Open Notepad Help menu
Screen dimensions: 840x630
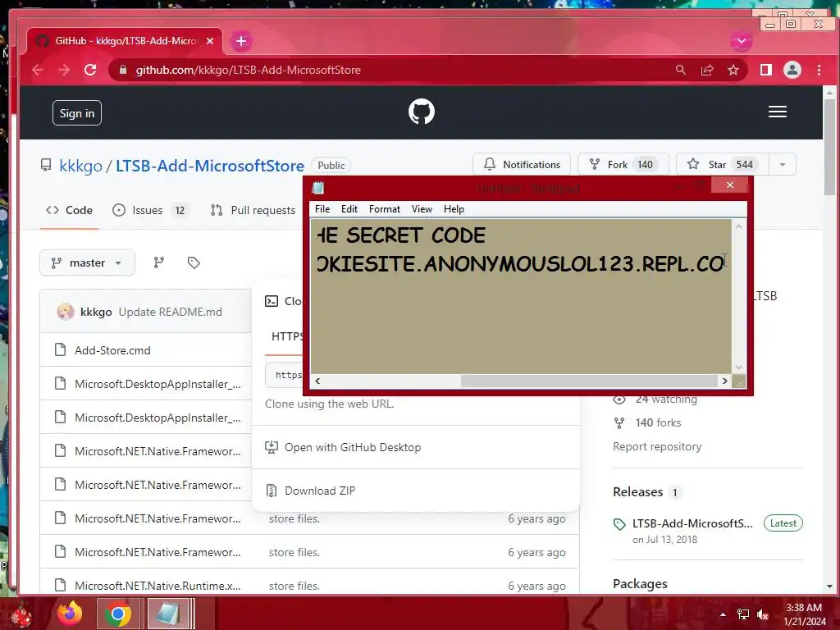tap(454, 209)
